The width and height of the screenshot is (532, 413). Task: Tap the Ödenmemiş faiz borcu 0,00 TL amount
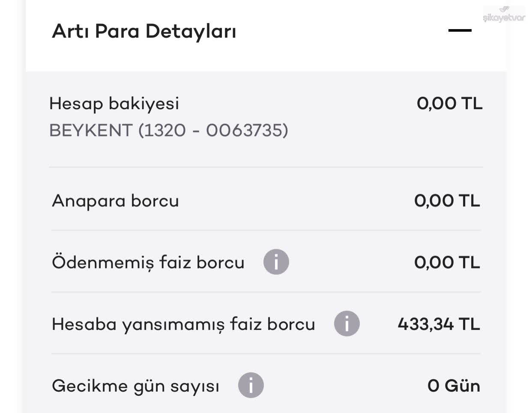pyautogui.click(x=447, y=262)
